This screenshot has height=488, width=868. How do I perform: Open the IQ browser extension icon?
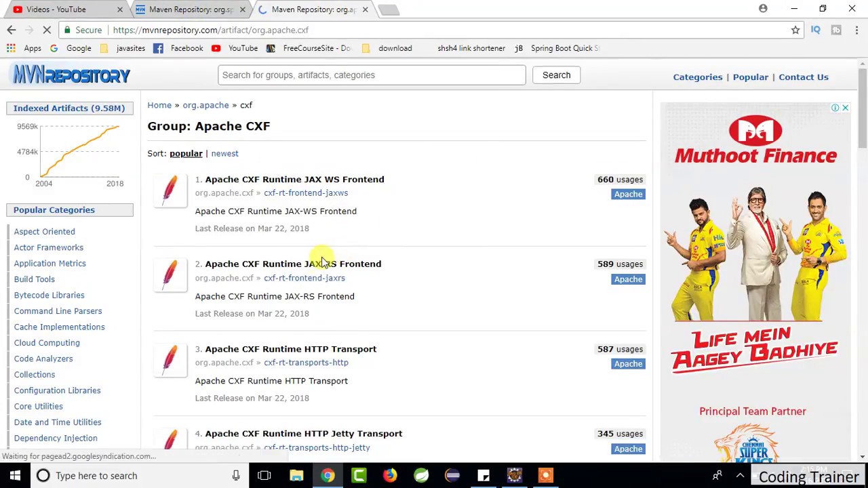pos(816,30)
